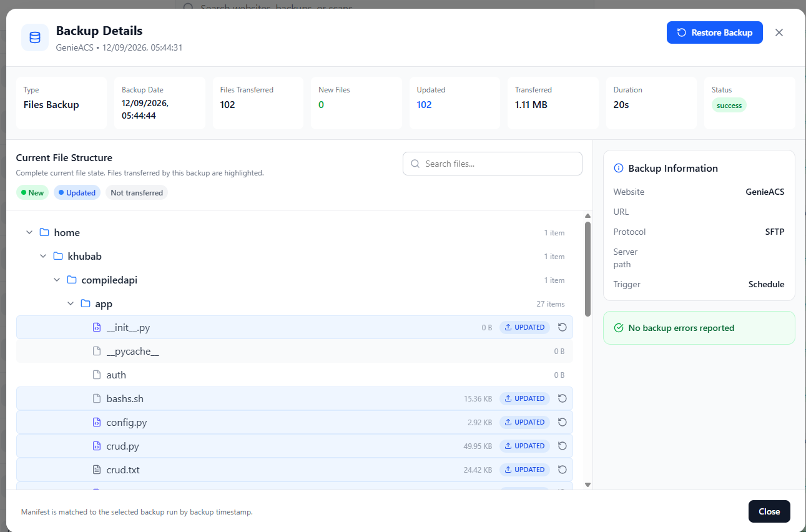
Task: Click the Updated count 102 in blue
Action: click(425, 105)
